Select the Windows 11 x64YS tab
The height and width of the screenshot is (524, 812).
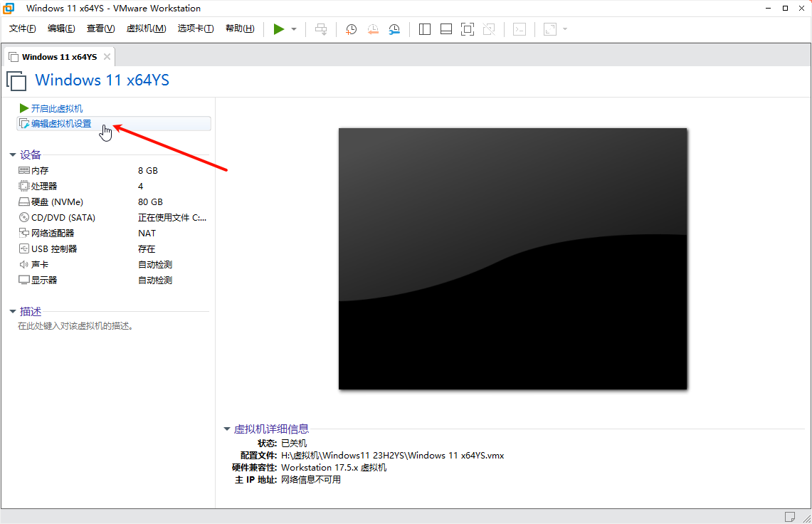59,57
